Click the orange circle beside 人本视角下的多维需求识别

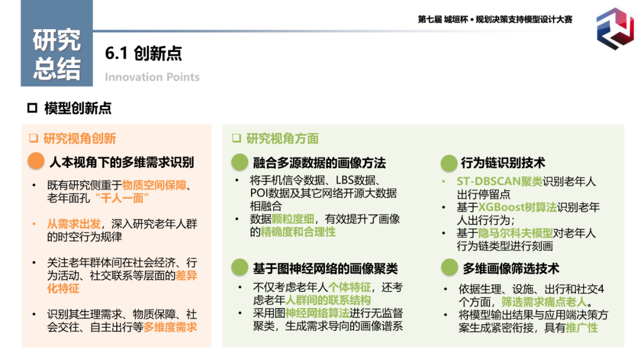(36, 161)
